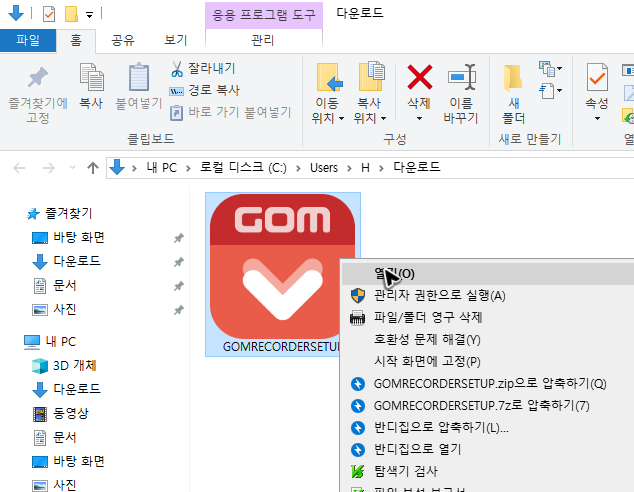Viewport: 634px width, 492px height.
Task: Open the File (파일) tab
Action: pos(28,40)
